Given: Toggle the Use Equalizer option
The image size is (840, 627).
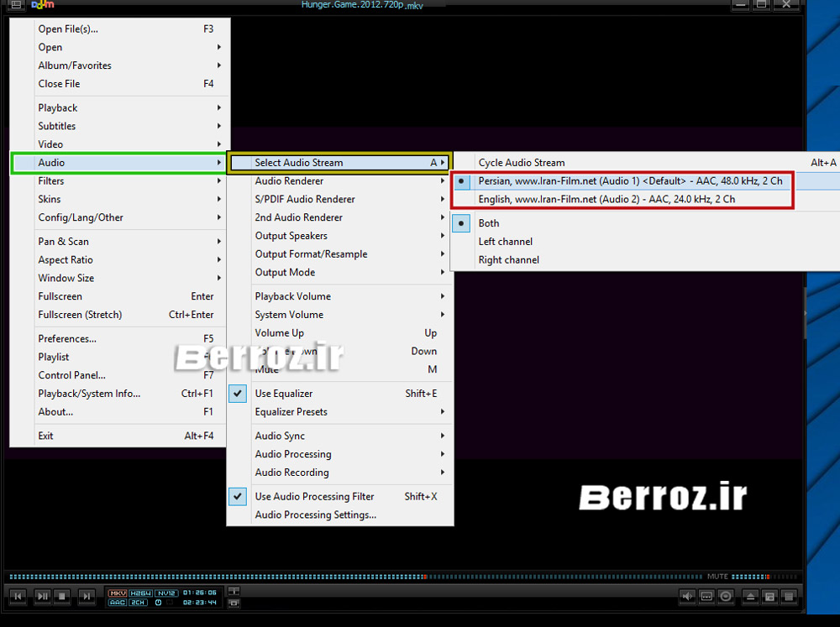Looking at the screenshot, I should click(284, 394).
